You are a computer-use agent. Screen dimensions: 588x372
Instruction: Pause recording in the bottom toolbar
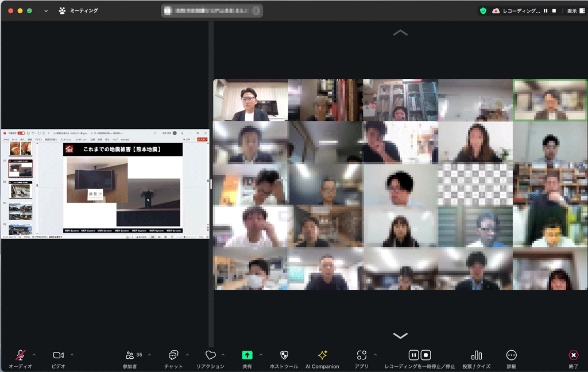tap(413, 355)
